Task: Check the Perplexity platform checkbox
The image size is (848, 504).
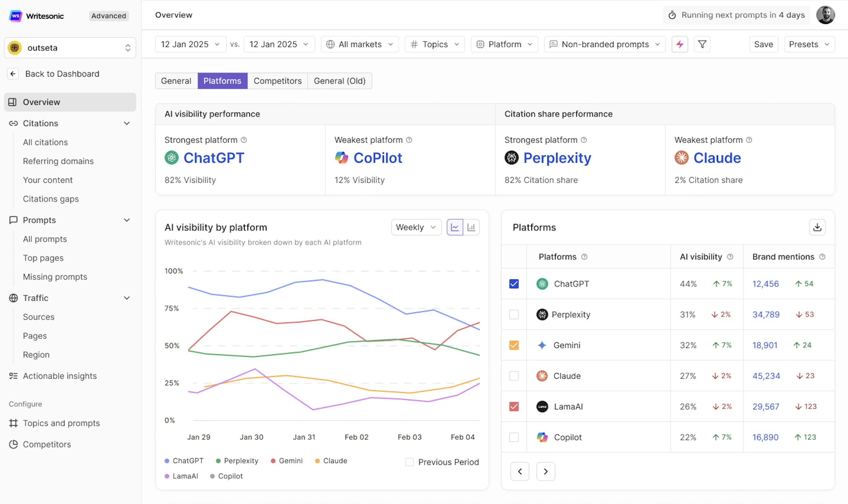Action: (514, 314)
